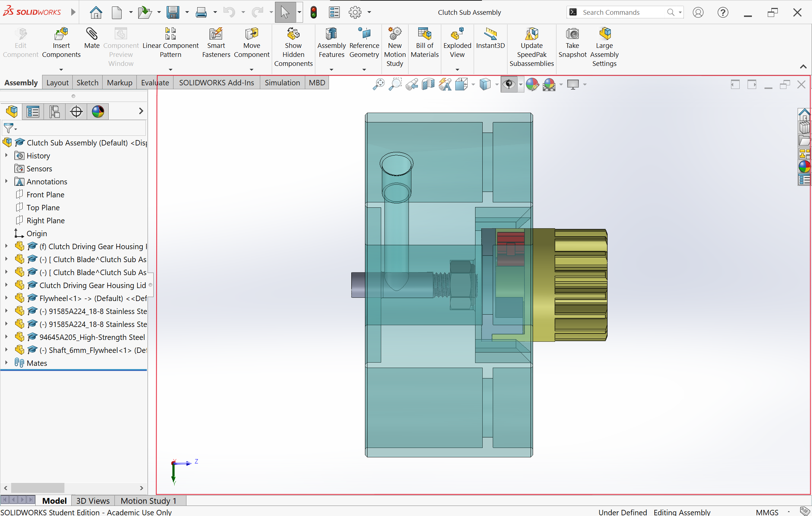The width and height of the screenshot is (812, 516).
Task: Expand Clutch Driving Gear Housing Lid
Action: click(6, 285)
